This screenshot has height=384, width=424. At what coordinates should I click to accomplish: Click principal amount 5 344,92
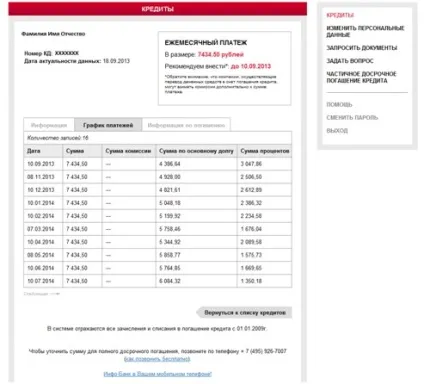[170, 242]
